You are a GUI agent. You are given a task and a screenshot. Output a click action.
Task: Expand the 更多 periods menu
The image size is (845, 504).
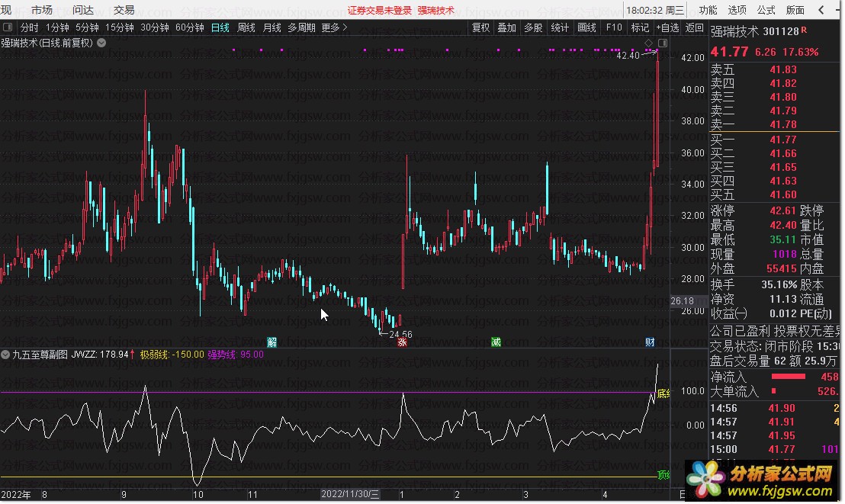tap(334, 27)
